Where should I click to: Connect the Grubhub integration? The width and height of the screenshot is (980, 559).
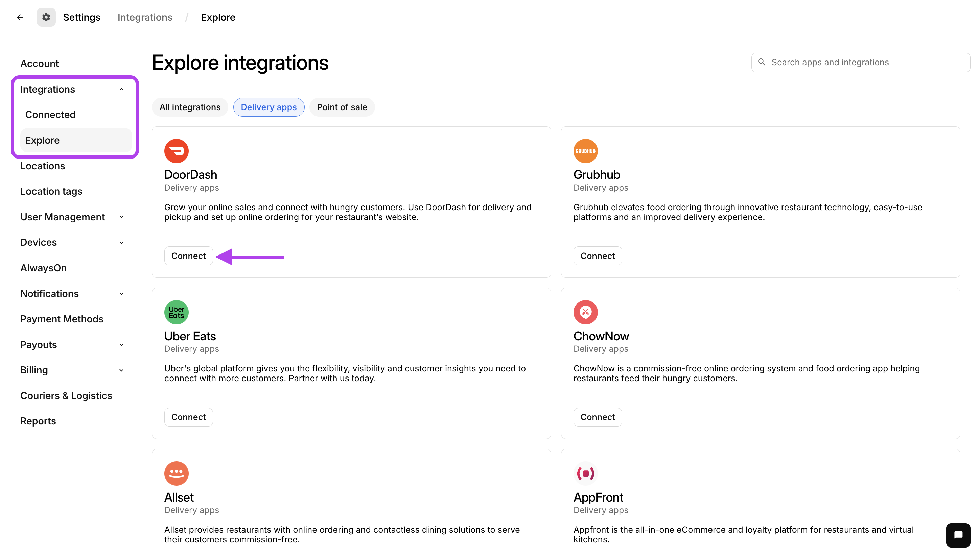point(598,256)
